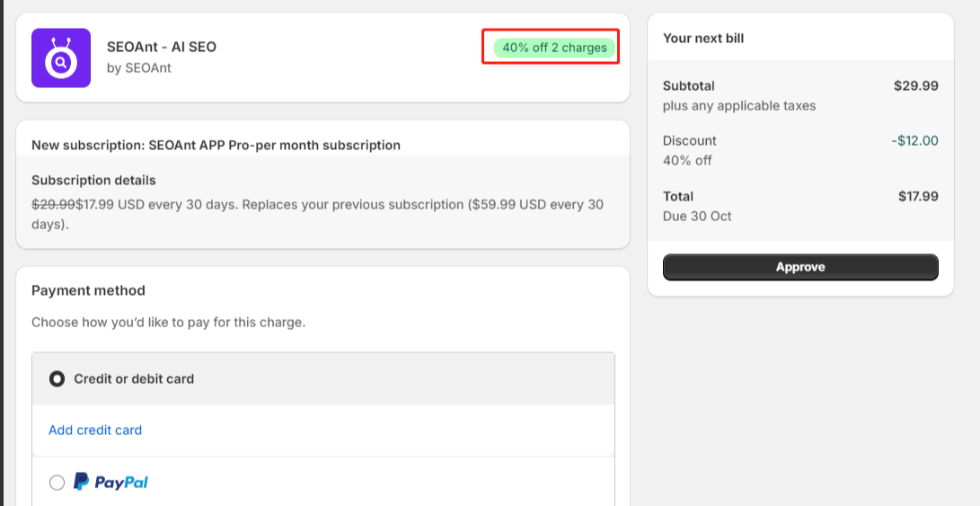
Task: Click the Payment method heading
Action: click(x=88, y=290)
